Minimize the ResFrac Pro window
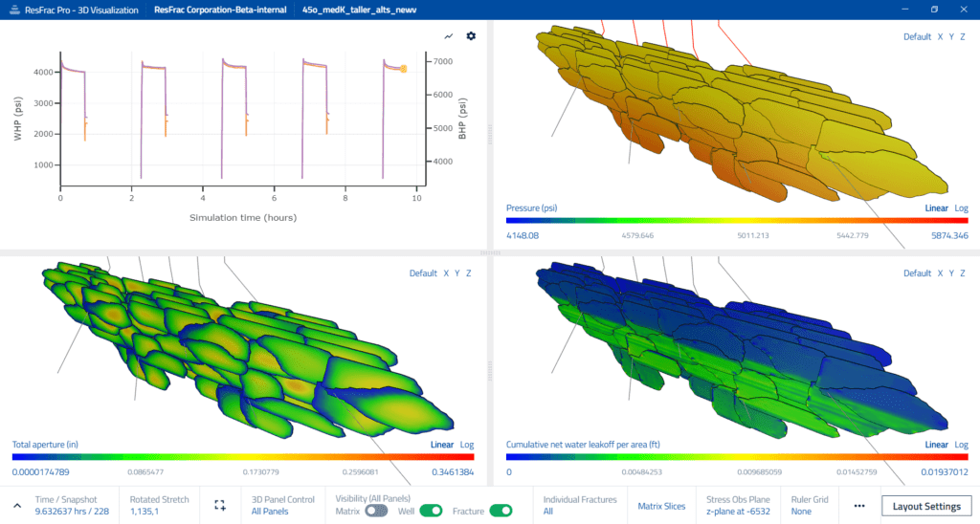 click(902, 9)
